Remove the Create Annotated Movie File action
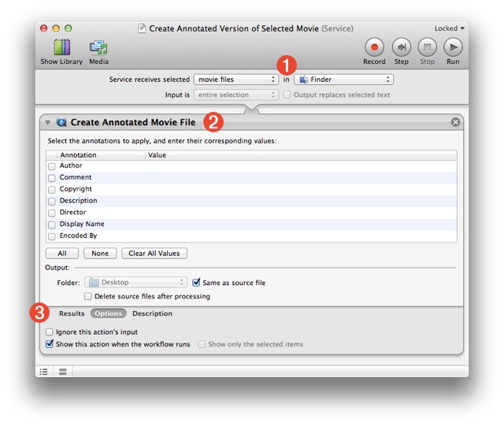Screen dimensions: 504x426 [455, 123]
